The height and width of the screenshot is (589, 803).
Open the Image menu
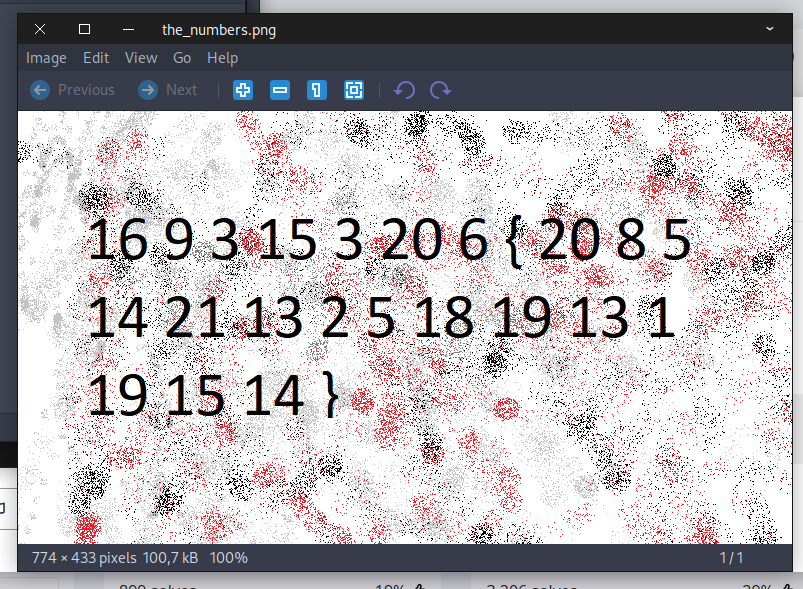46,58
